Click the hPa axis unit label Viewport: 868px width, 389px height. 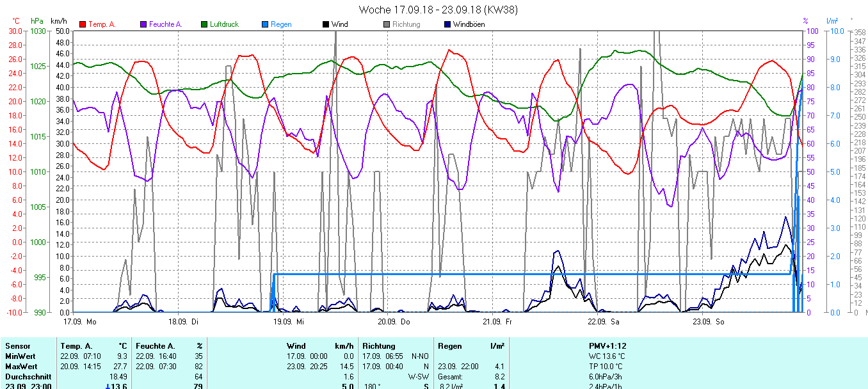pos(37,21)
